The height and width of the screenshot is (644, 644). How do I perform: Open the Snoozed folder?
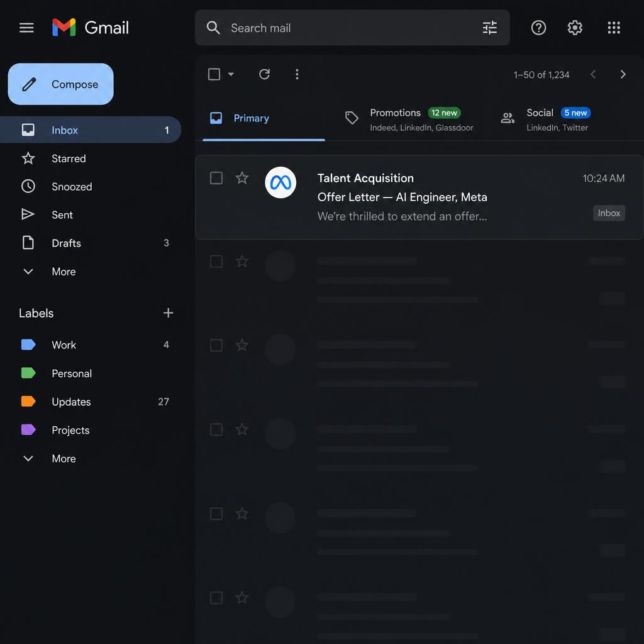(91, 186)
